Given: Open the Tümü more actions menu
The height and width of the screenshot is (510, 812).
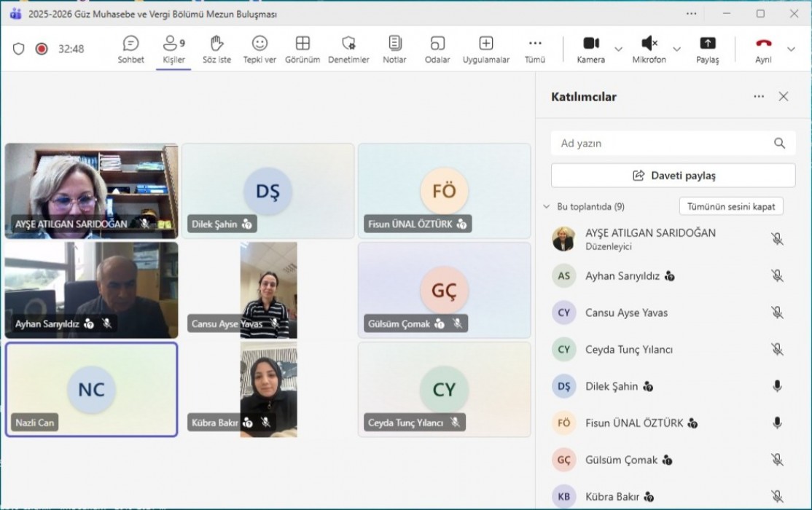Looking at the screenshot, I should [x=535, y=49].
